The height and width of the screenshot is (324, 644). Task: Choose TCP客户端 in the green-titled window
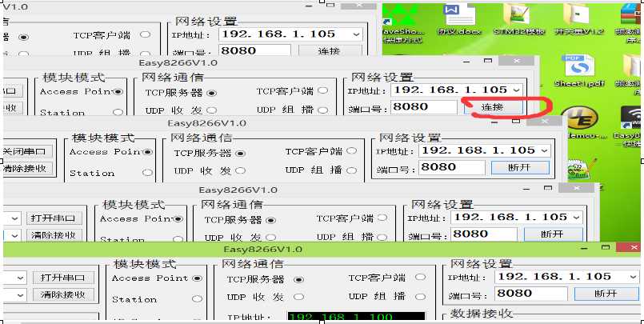[x=420, y=278]
